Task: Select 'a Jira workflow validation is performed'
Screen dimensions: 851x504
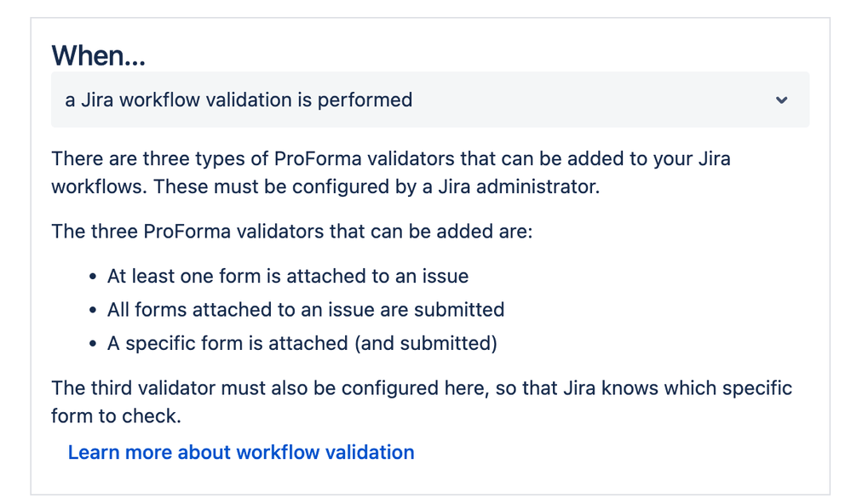Action: click(x=239, y=100)
